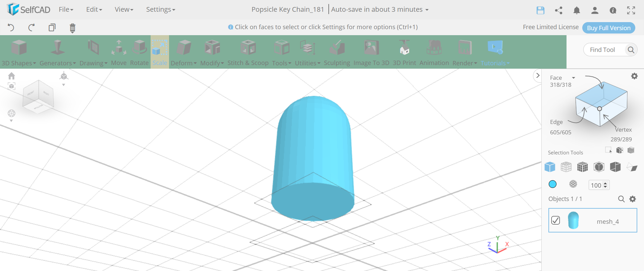This screenshot has width=644, height=271.
Task: Toggle visibility checkbox for mesh_4
Action: point(555,220)
